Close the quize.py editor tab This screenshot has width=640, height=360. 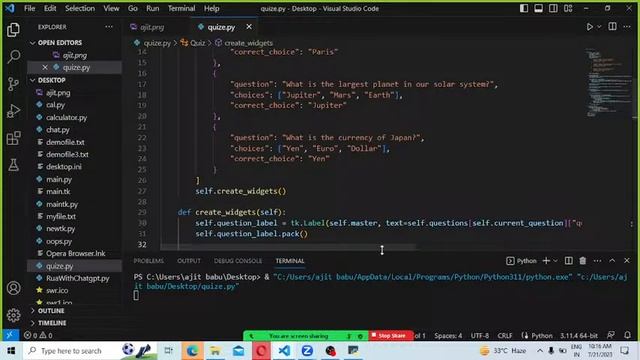(249, 27)
